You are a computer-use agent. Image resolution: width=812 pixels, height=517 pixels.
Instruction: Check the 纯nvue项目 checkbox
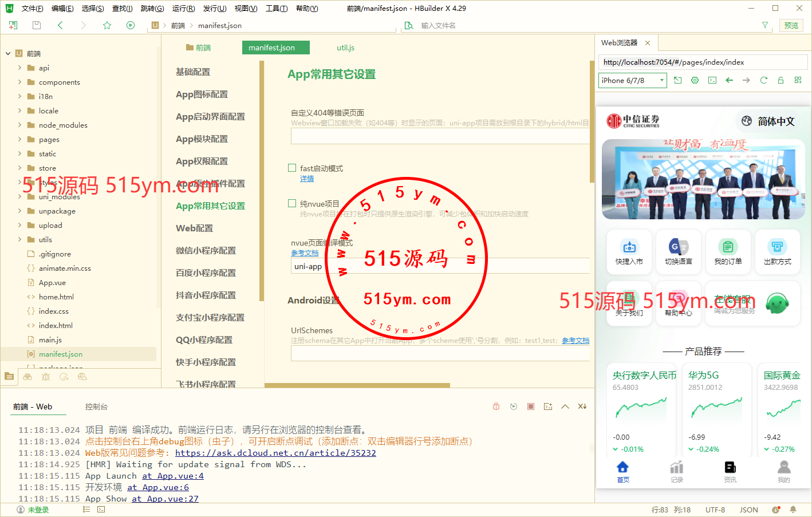click(292, 204)
